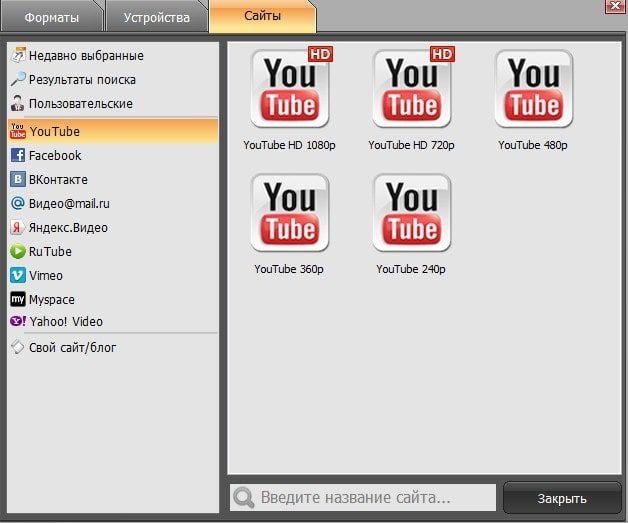Switch to the Устройства tab
This screenshot has width=628, height=523.
[x=157, y=18]
